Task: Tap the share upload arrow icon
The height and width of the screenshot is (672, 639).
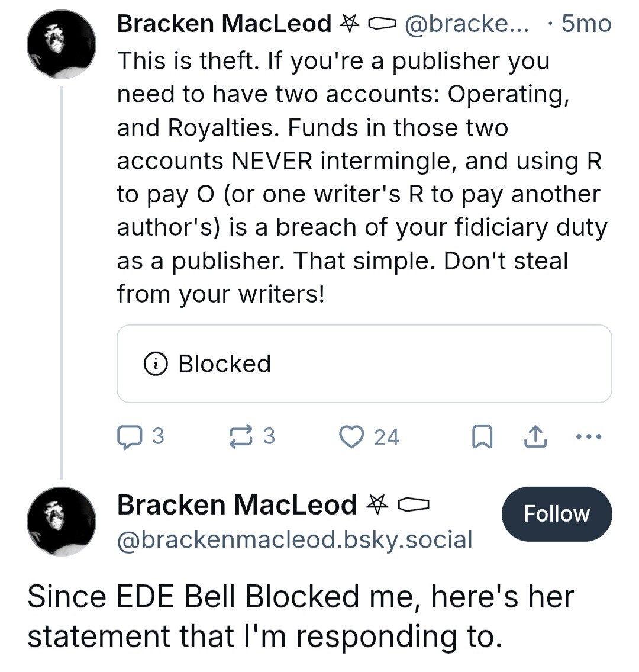Action: pyautogui.click(x=534, y=437)
